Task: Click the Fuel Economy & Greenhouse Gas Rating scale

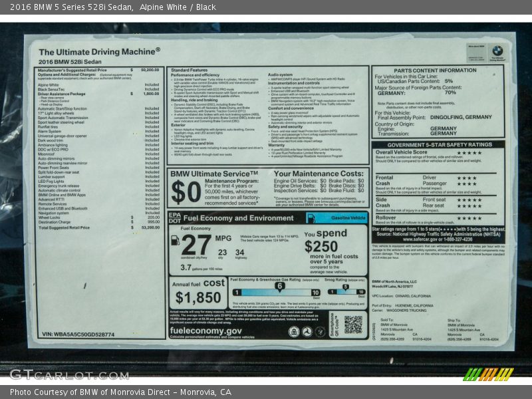Action: [276, 291]
